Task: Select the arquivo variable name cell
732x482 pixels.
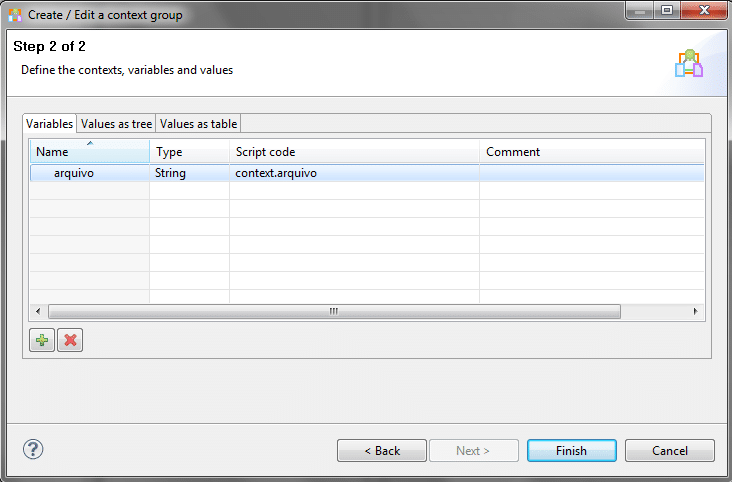Action: coord(74,173)
